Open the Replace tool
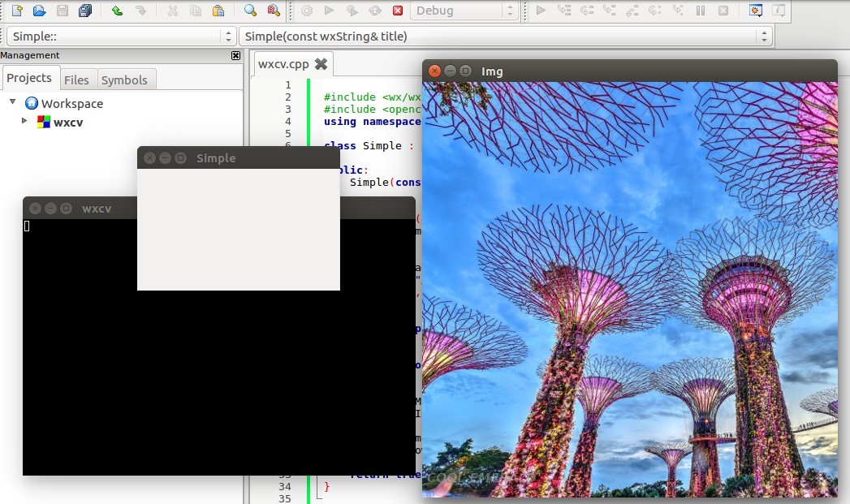 (x=274, y=11)
